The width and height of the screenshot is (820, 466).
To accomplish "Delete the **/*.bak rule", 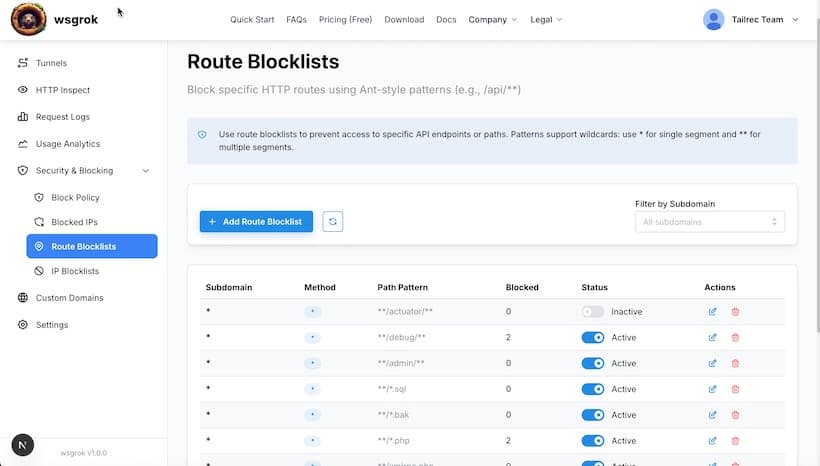I will (735, 415).
